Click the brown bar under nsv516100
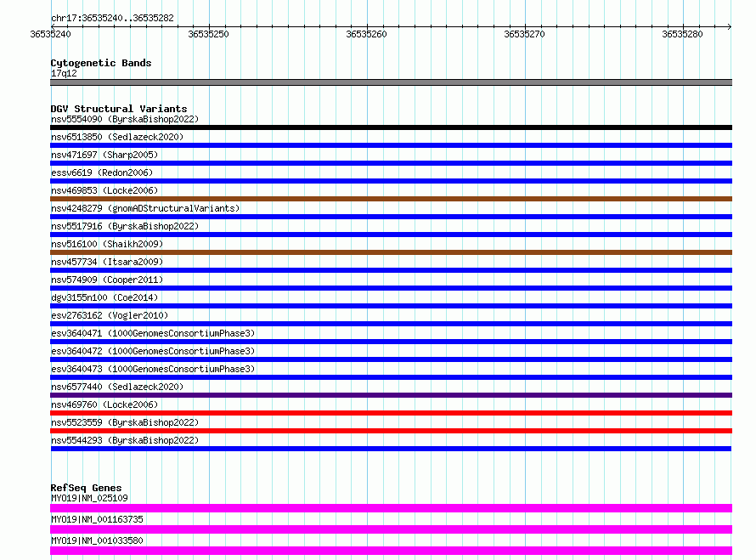The height and width of the screenshot is (560, 756). pyautogui.click(x=391, y=252)
